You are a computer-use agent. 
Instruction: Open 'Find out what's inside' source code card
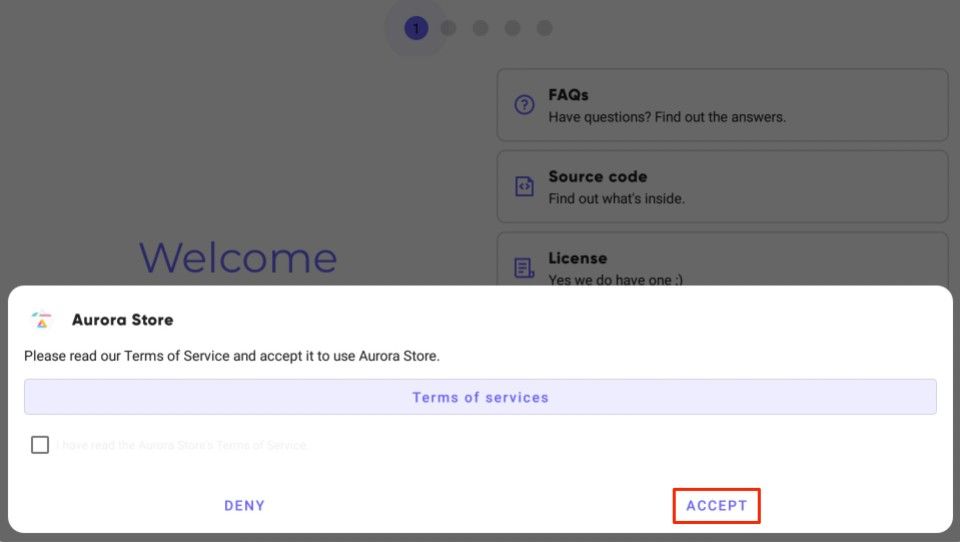tap(617, 198)
